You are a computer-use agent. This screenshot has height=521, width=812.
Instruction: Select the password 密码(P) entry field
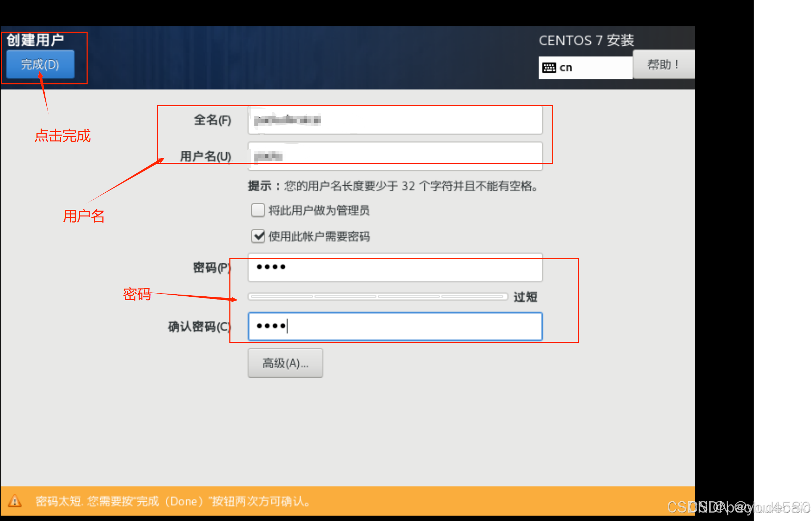coord(395,268)
